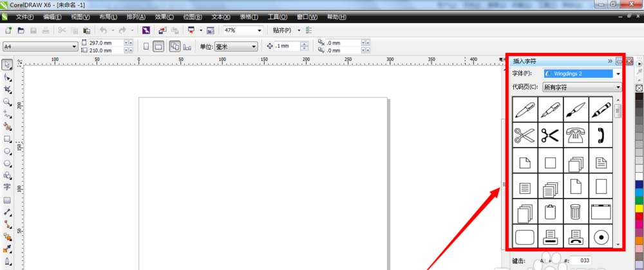The width and height of the screenshot is (644, 270).
Task: Select the Text tool (字)
Action: 7,188
